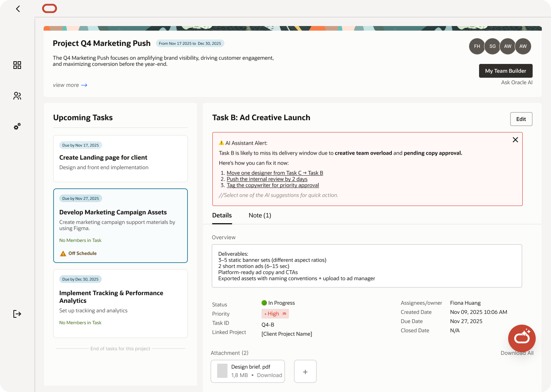Viewport: 551px width, 392px height.
Task: Expand project description via view more
Action: pyautogui.click(x=70, y=85)
